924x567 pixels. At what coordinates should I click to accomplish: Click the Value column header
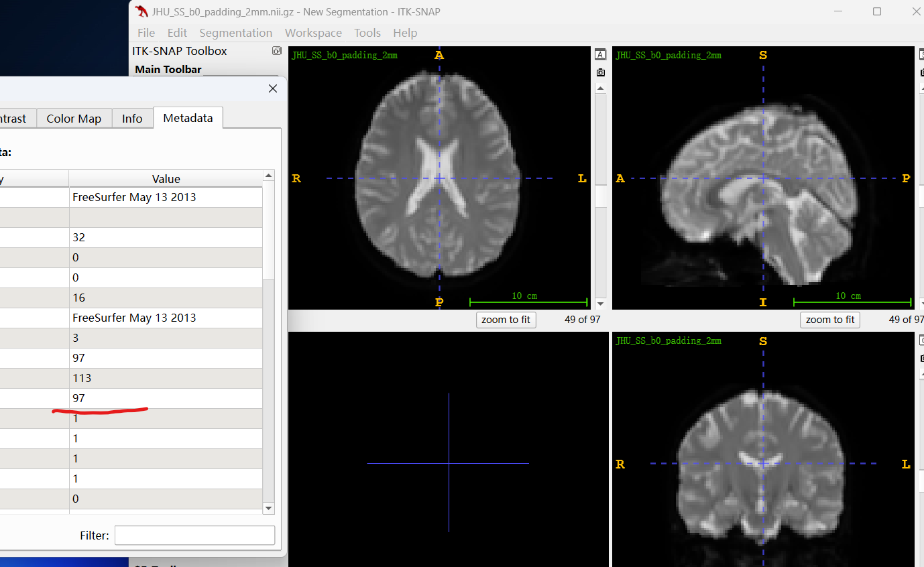point(166,179)
